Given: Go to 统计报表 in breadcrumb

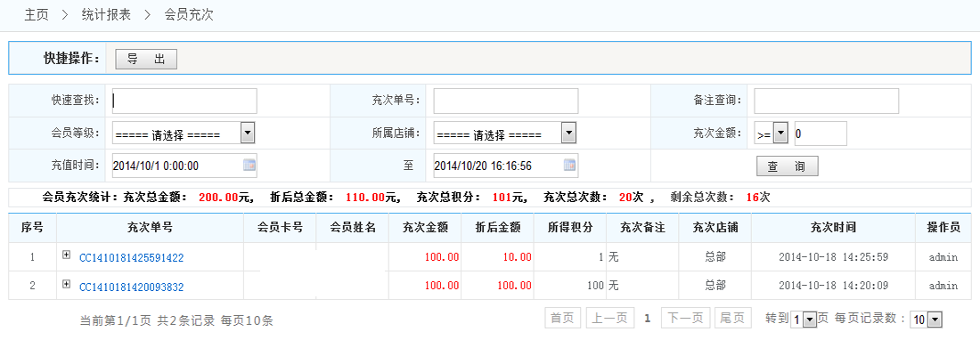Looking at the screenshot, I should [x=106, y=15].
